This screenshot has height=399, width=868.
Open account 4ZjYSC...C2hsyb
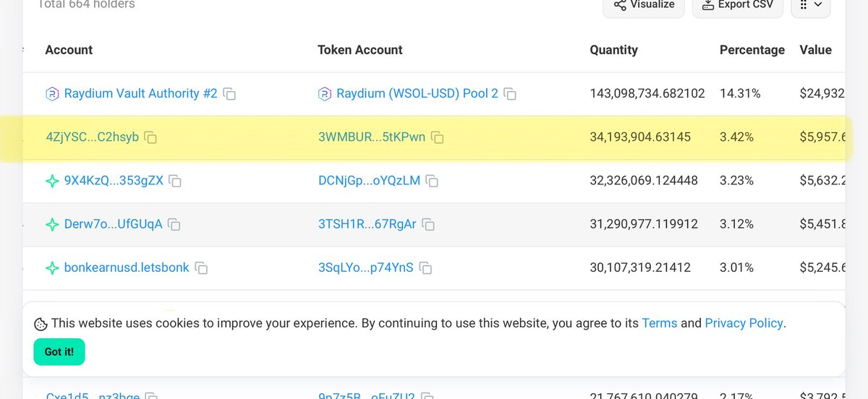tap(92, 137)
